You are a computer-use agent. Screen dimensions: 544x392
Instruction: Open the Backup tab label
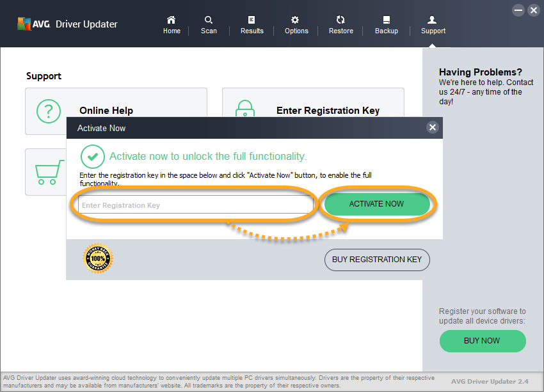coord(387,31)
